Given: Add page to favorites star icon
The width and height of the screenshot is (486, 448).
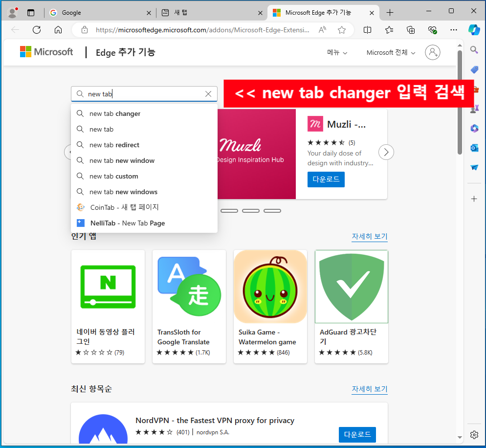Looking at the screenshot, I should (342, 30).
